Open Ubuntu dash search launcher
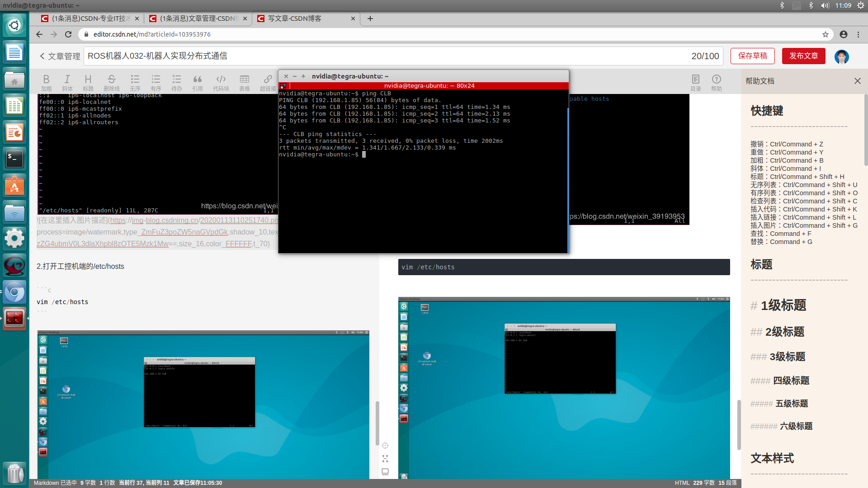The width and height of the screenshot is (868, 488). [x=14, y=25]
